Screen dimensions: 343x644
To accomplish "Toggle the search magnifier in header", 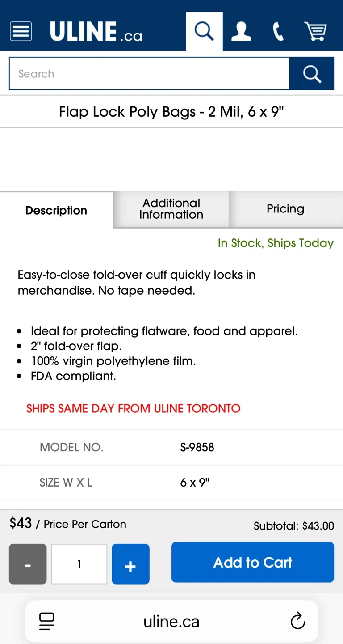I will click(204, 31).
